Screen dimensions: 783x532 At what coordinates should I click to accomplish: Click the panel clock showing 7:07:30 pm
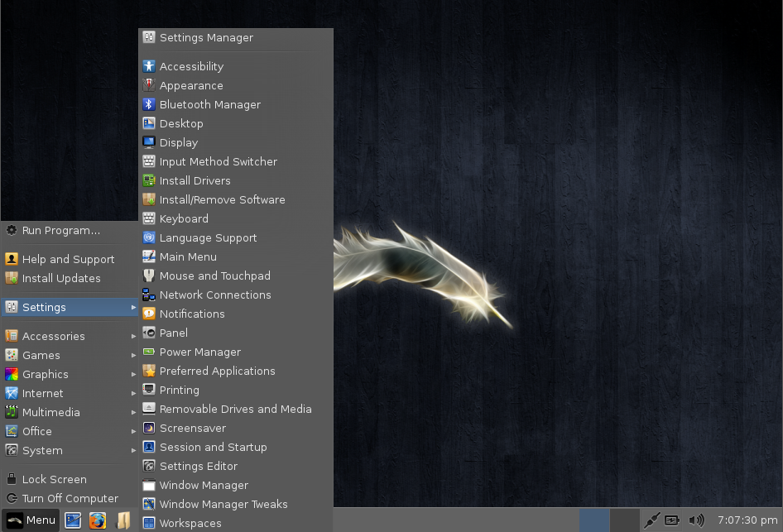click(x=747, y=520)
